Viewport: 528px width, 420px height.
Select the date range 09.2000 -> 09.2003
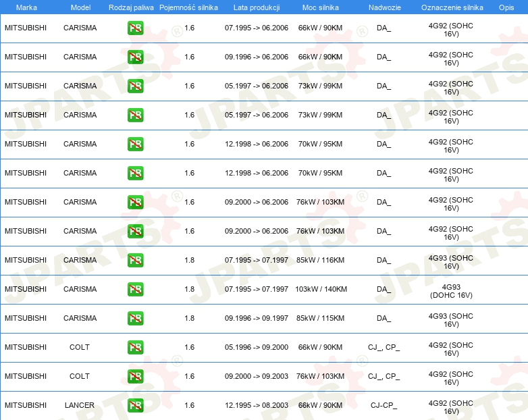[257, 376]
